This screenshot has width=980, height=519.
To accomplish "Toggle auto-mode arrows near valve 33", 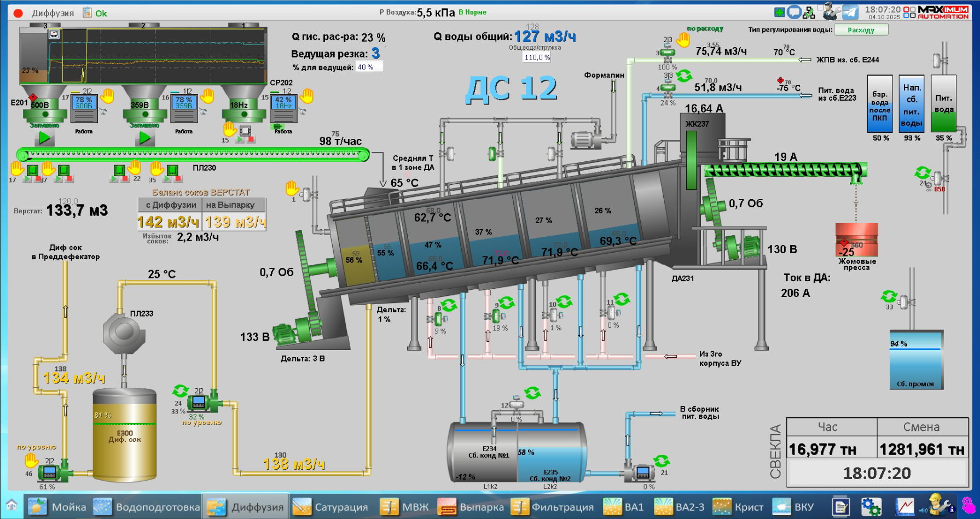I will pos(889,296).
